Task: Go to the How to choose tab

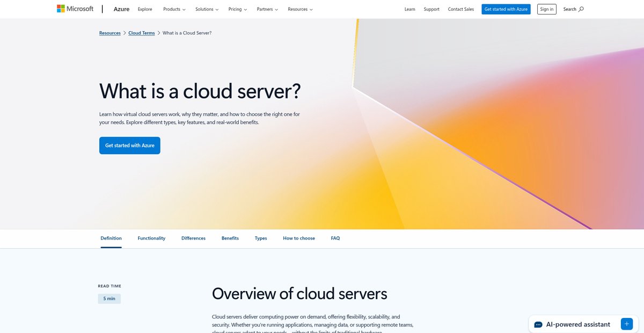Action: (x=299, y=238)
